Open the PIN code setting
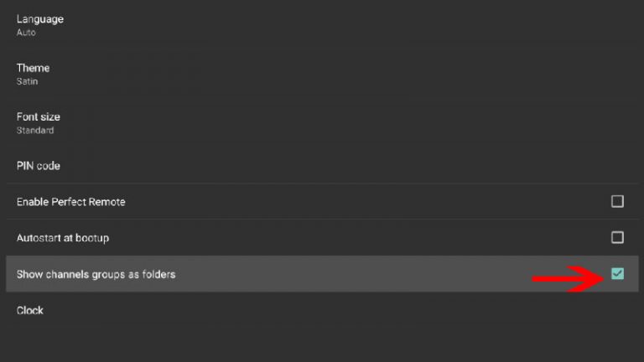The height and width of the screenshot is (362, 644). [x=322, y=165]
